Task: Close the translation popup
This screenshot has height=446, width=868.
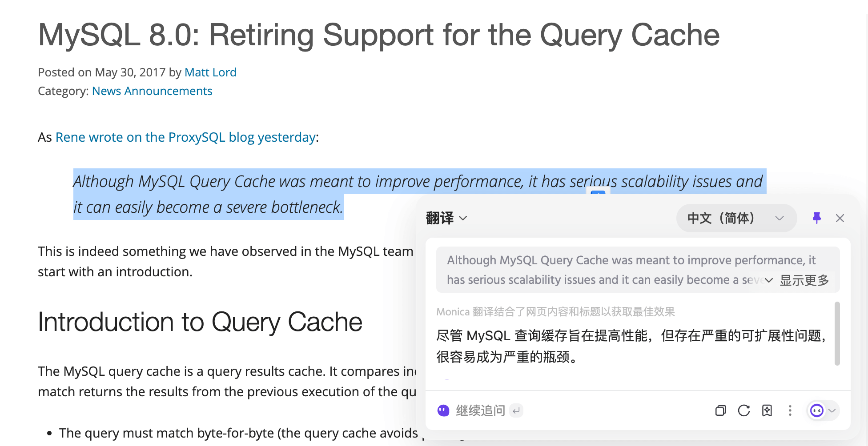Action: (x=840, y=218)
